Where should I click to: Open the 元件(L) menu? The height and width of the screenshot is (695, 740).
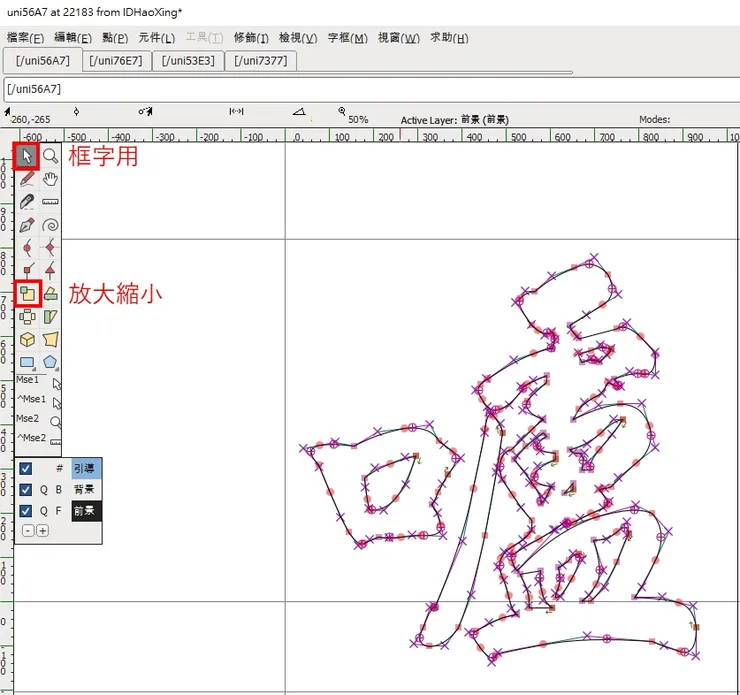pyautogui.click(x=156, y=38)
